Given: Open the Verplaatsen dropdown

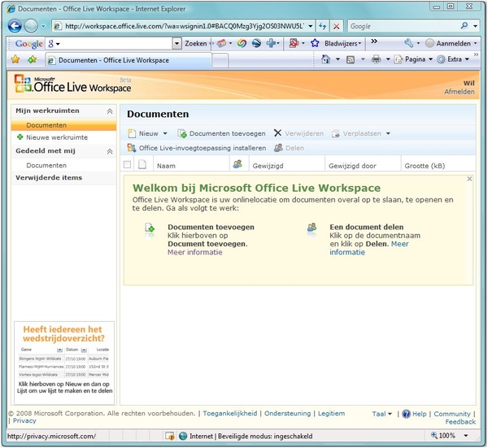Looking at the screenshot, I should coord(388,133).
